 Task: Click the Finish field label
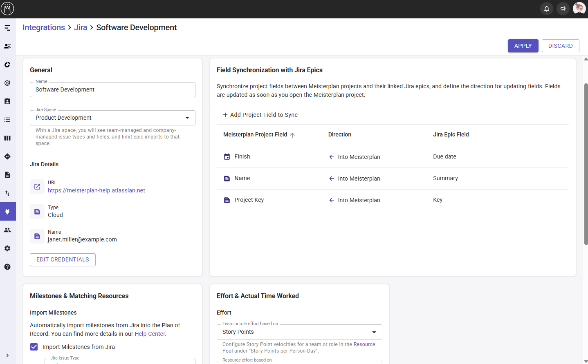coord(242,156)
